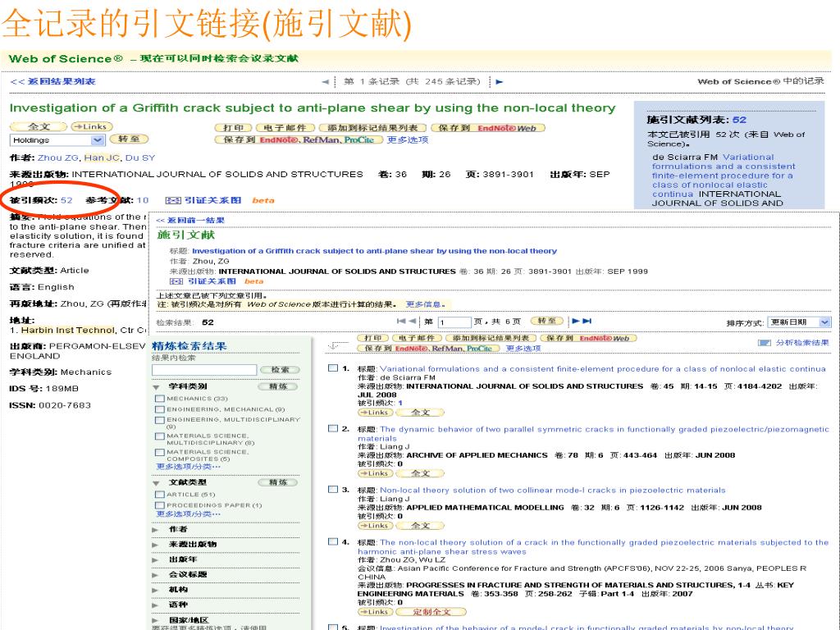Click the 分析检索结果 analyze results icon

pyautogui.click(x=765, y=343)
